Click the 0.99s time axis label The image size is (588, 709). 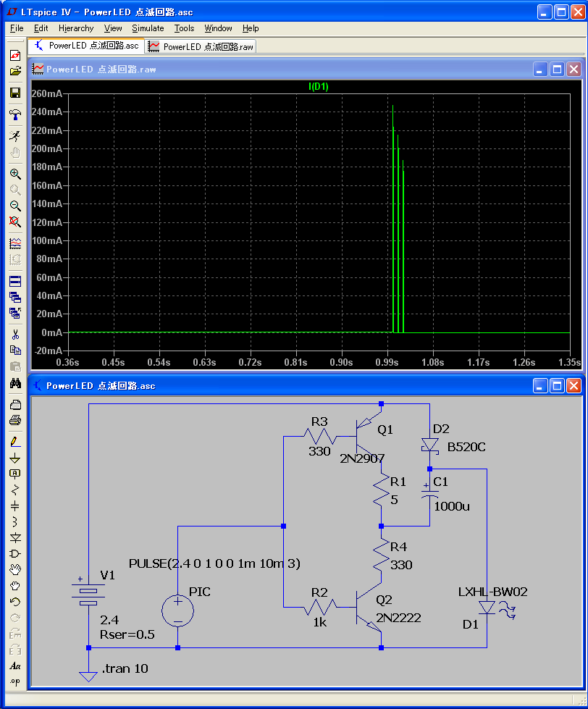(387, 362)
